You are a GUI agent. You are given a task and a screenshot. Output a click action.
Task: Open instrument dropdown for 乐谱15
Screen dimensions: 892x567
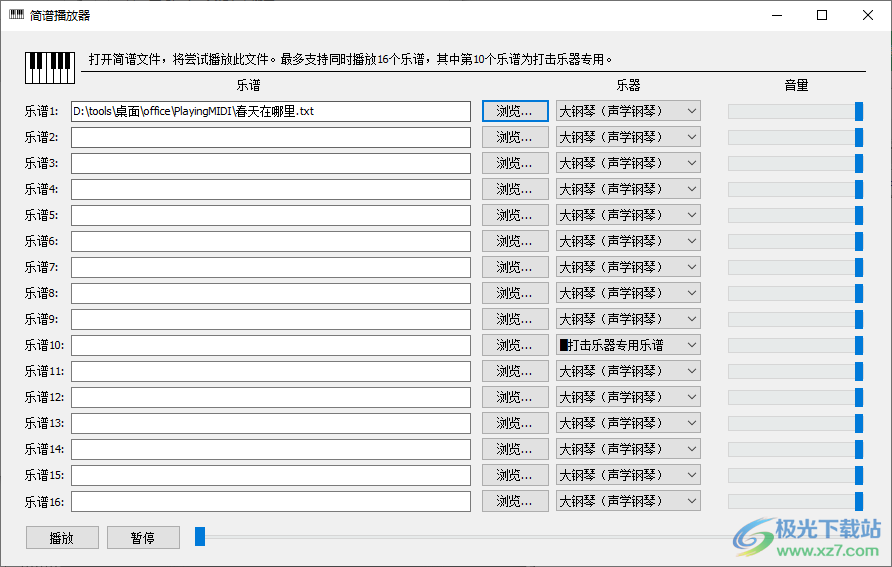coord(628,475)
